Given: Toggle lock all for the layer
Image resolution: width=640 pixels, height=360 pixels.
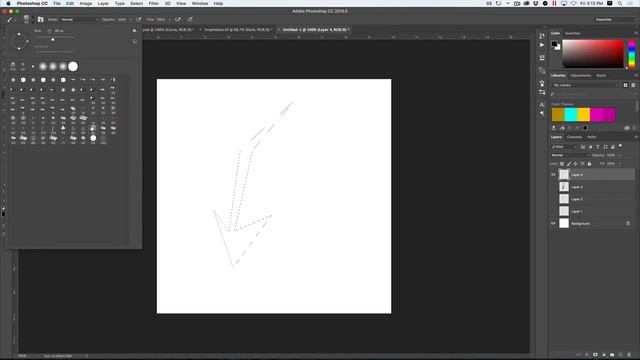Looking at the screenshot, I should point(589,164).
